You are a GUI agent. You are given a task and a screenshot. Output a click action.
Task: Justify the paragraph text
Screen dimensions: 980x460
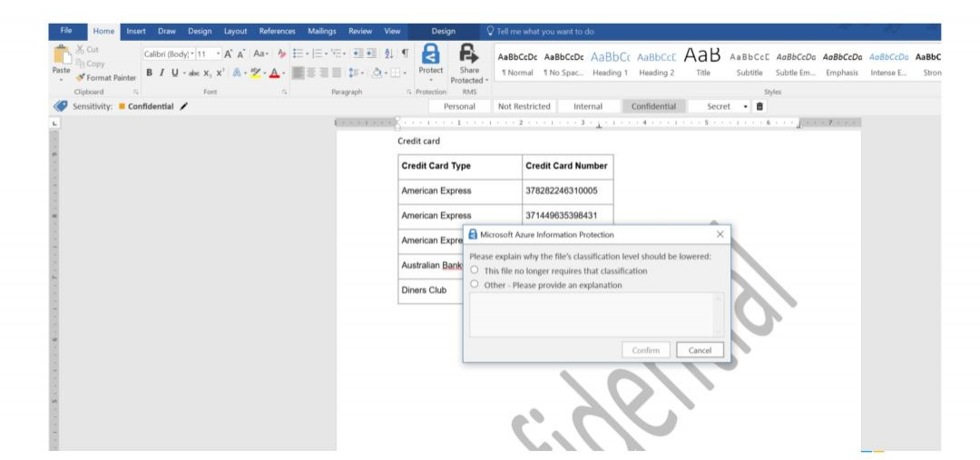pyautogui.click(x=337, y=73)
